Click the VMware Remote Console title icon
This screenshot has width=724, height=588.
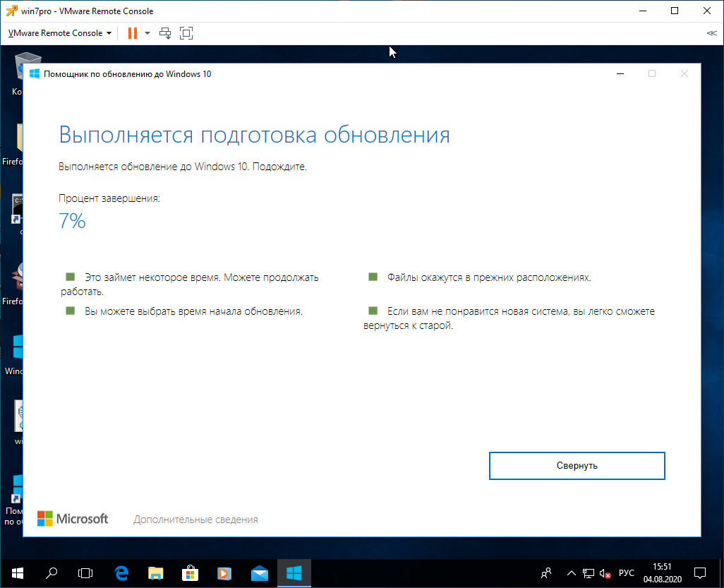[x=11, y=11]
